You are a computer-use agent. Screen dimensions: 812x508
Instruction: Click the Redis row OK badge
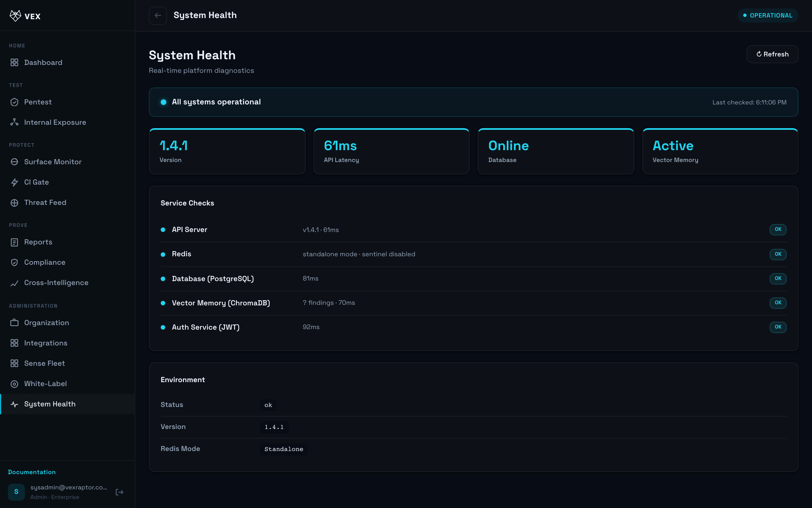coord(778,254)
